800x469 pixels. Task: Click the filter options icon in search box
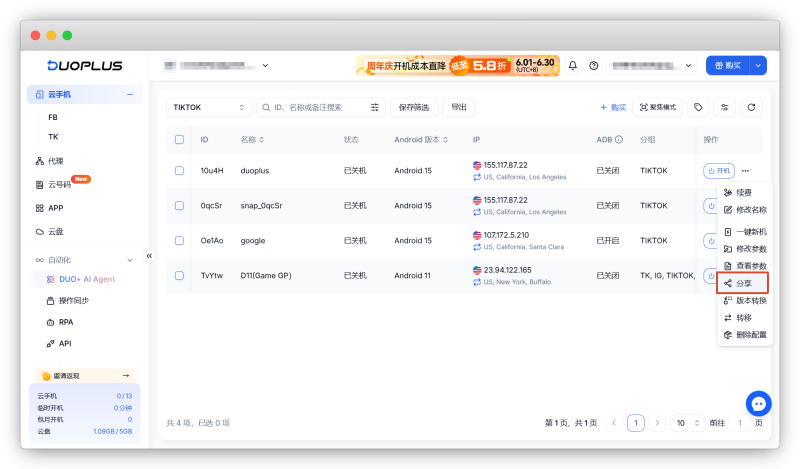(374, 107)
